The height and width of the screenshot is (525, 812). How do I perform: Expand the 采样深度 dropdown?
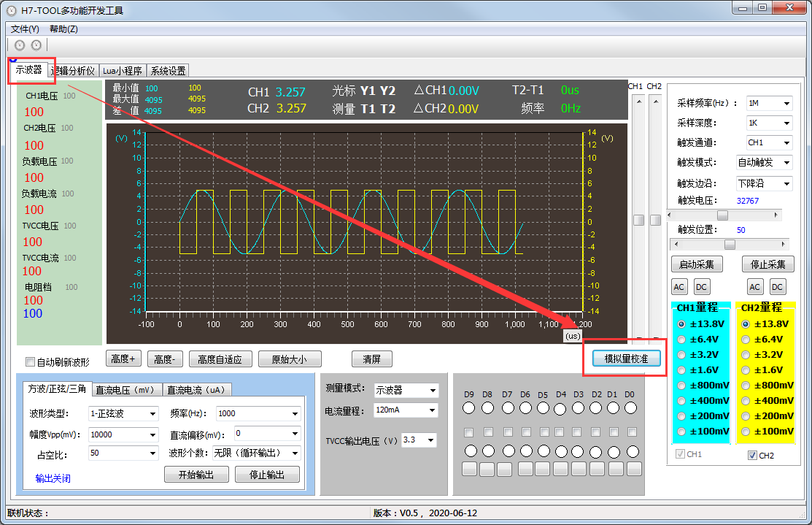click(x=786, y=123)
